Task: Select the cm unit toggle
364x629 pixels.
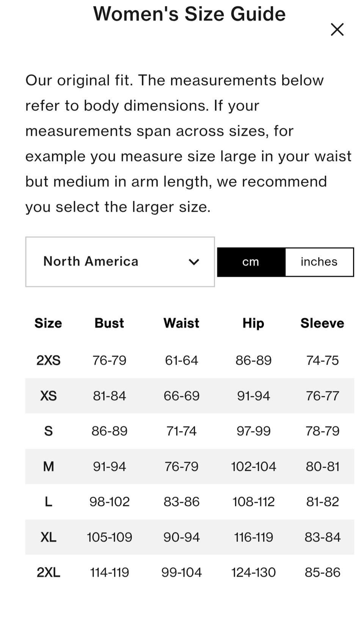Action: (x=251, y=262)
